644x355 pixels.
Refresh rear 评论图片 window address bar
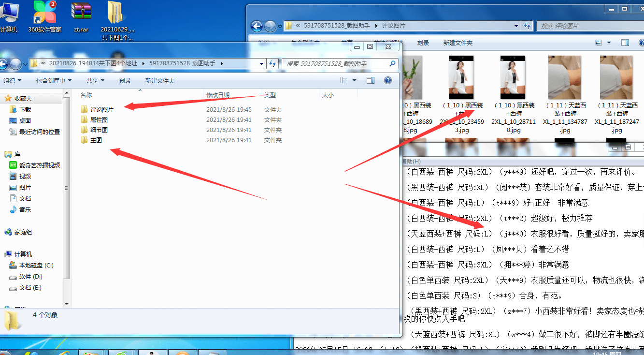527,26
